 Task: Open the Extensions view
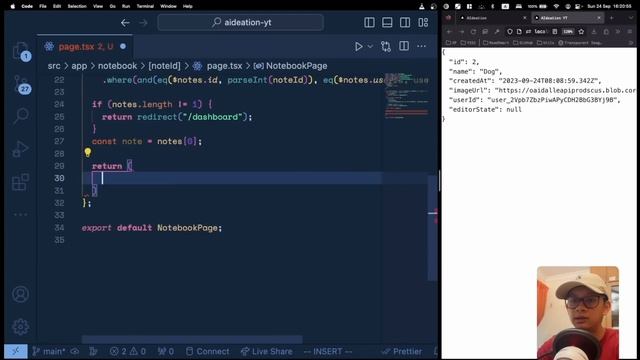click(20, 182)
